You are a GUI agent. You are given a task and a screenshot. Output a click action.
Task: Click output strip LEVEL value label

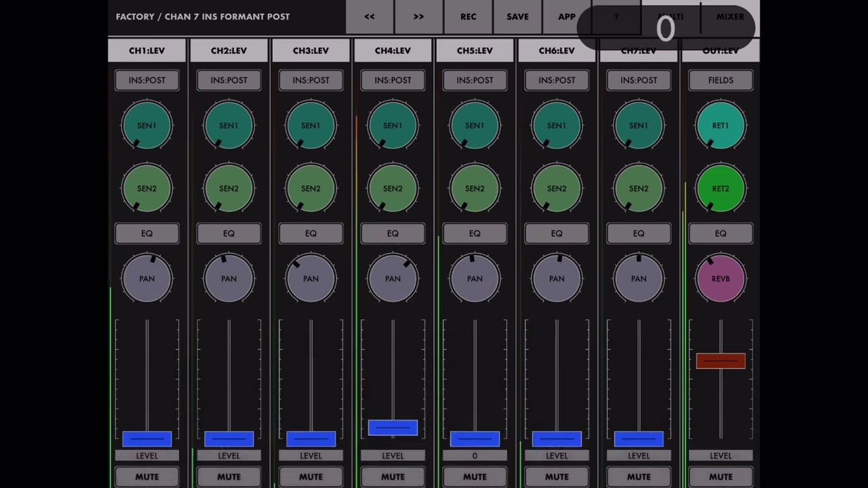tap(721, 455)
